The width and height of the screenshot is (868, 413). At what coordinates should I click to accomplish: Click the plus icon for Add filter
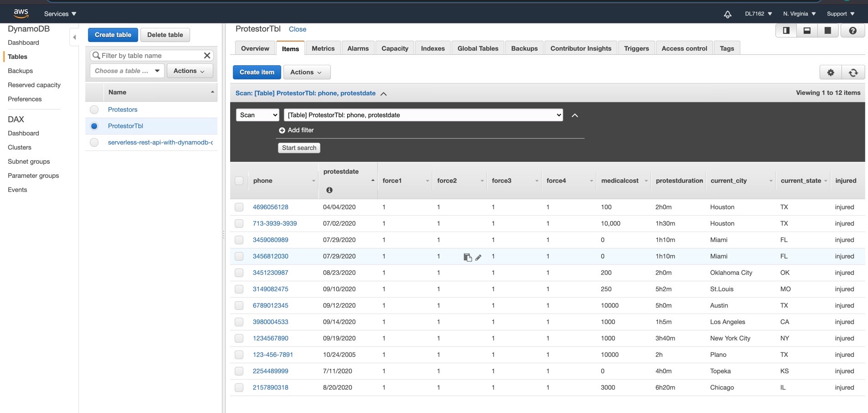[x=282, y=130]
